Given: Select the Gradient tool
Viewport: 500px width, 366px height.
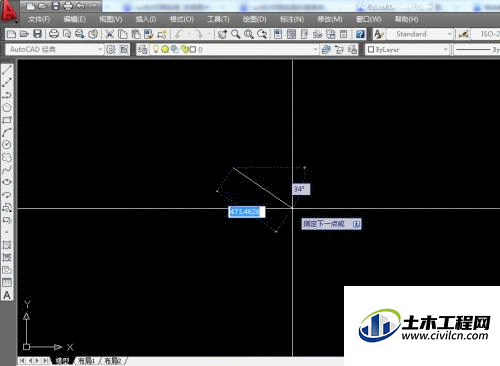Looking at the screenshot, I should pos(7,257).
